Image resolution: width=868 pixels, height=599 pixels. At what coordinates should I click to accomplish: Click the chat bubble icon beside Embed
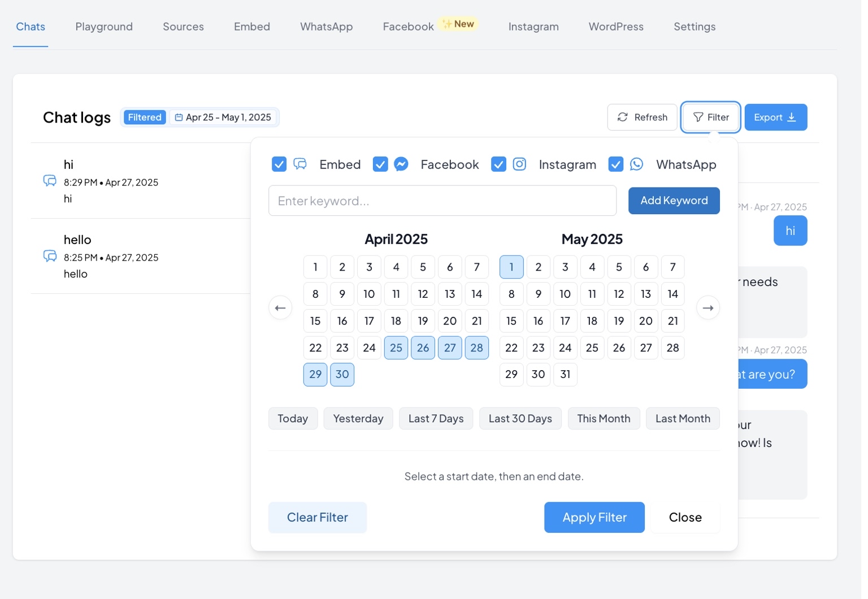tap(300, 164)
